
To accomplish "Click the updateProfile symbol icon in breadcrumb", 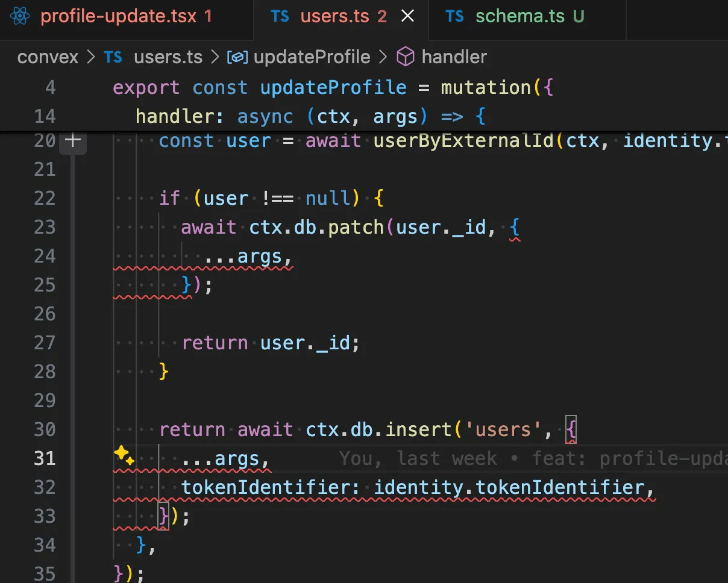I will [x=237, y=57].
